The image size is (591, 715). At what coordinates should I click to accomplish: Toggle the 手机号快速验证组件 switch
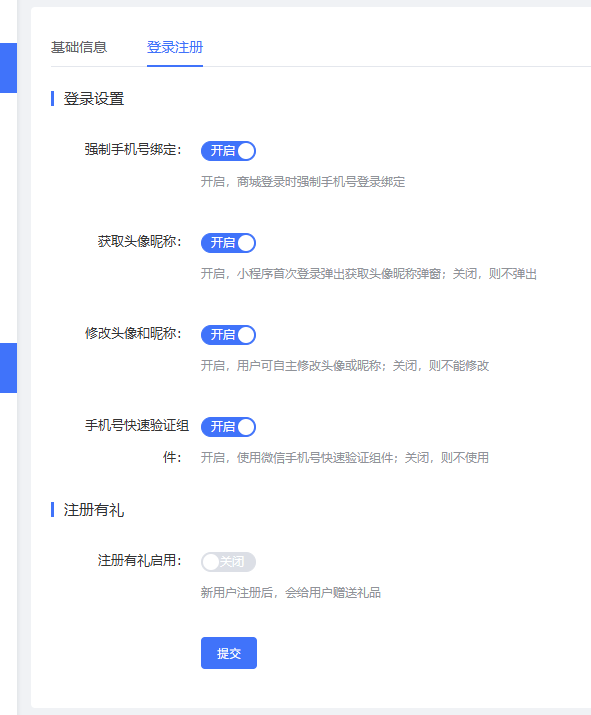[228, 427]
